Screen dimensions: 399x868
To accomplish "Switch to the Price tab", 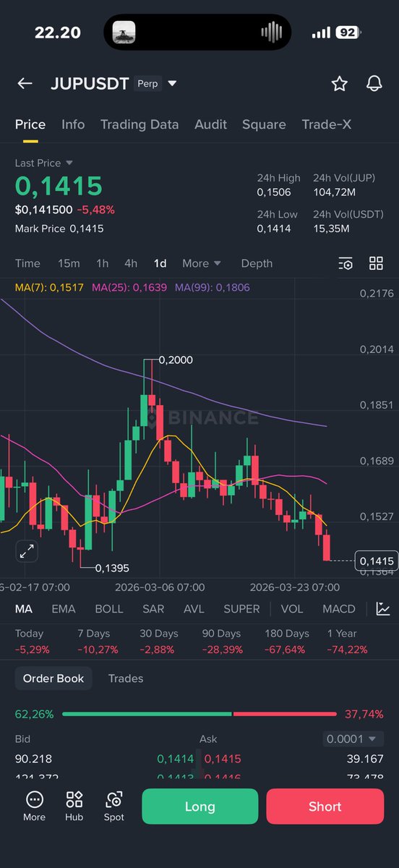I will click(x=30, y=124).
